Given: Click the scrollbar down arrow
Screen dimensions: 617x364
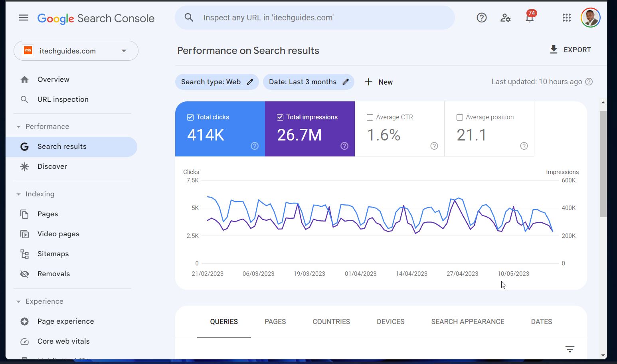Looking at the screenshot, I should point(603,355).
